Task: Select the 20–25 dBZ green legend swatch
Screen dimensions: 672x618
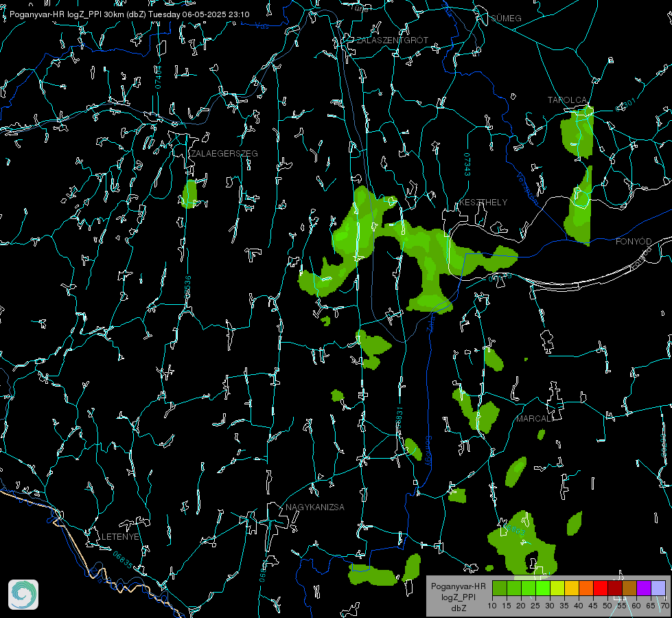Action: pos(529,588)
